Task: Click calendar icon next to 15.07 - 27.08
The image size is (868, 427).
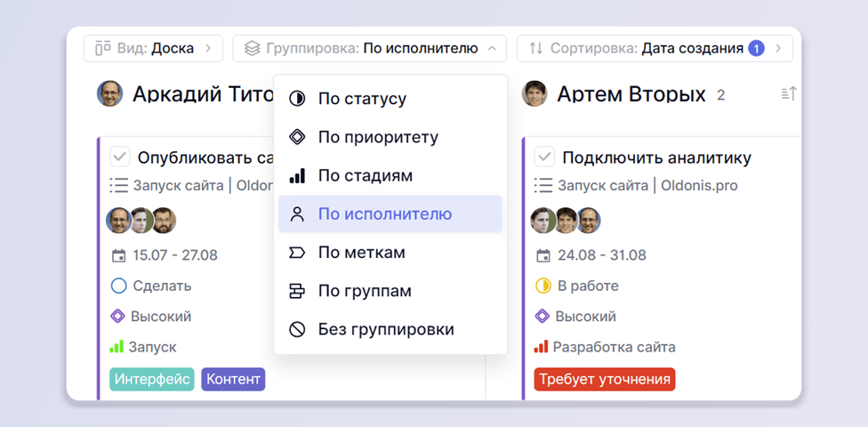Action: click(118, 256)
